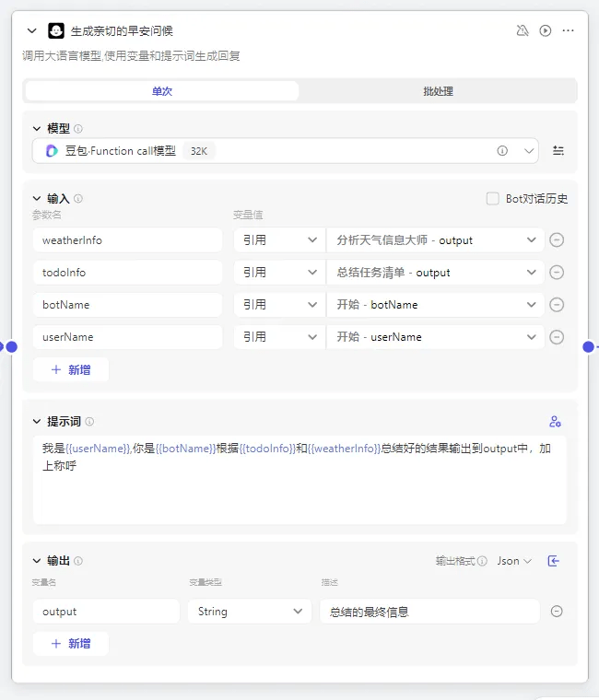This screenshot has width=599, height=700.
Task: Collapse the 输入 section
Action: coord(37,198)
